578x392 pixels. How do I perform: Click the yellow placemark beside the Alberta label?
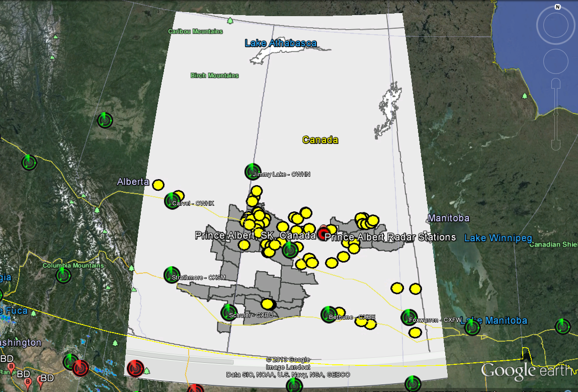tap(158, 185)
